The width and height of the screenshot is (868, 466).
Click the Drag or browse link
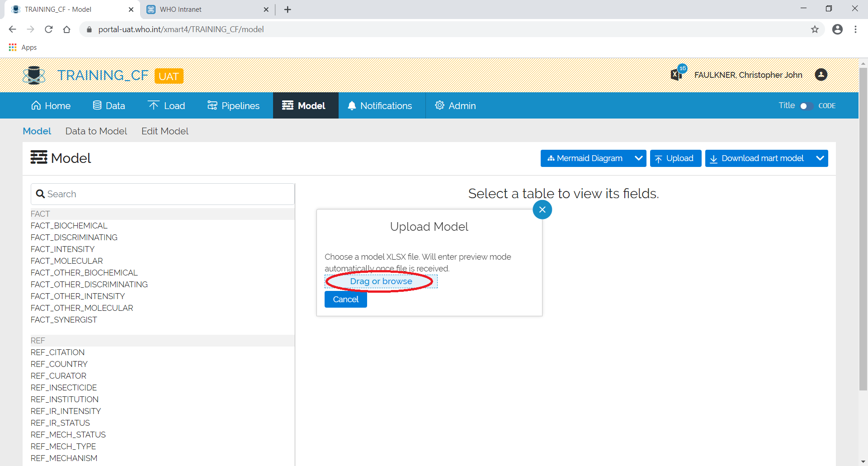[380, 281]
